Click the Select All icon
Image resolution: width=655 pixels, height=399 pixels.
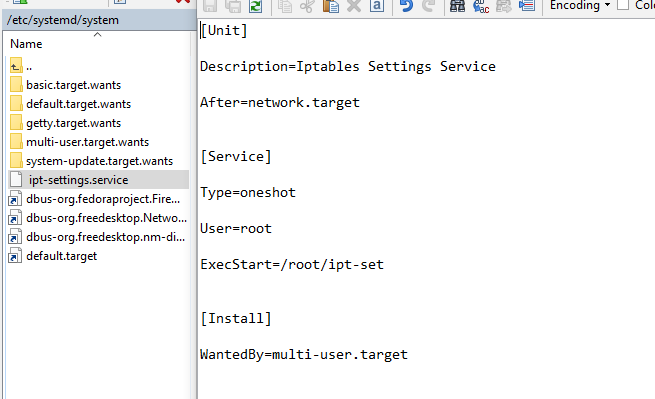coord(377,6)
